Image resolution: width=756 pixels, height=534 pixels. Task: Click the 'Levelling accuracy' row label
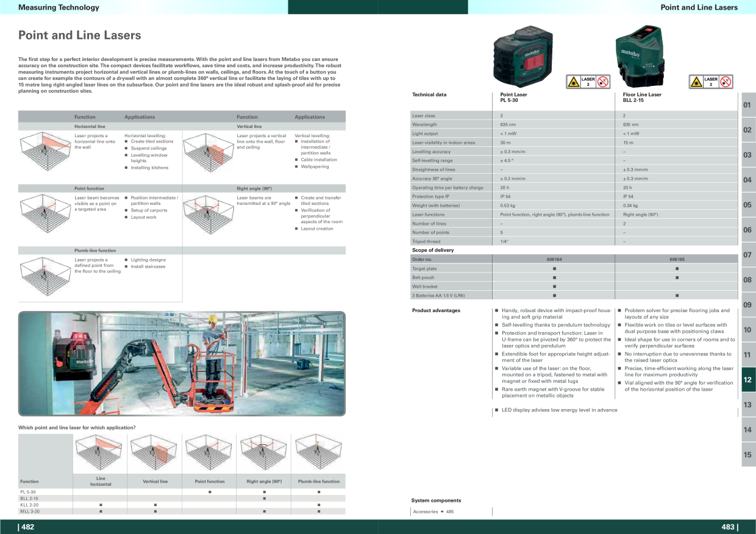click(x=431, y=151)
